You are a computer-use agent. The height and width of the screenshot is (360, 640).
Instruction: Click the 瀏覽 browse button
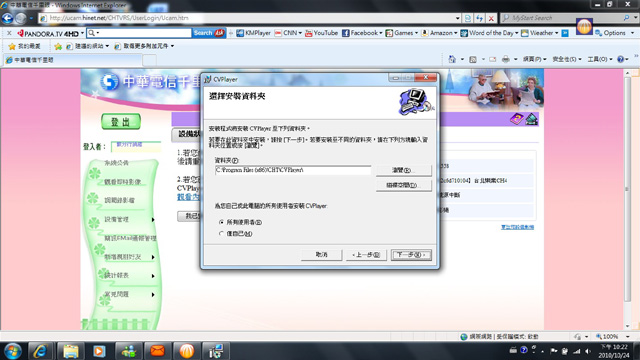(403, 171)
